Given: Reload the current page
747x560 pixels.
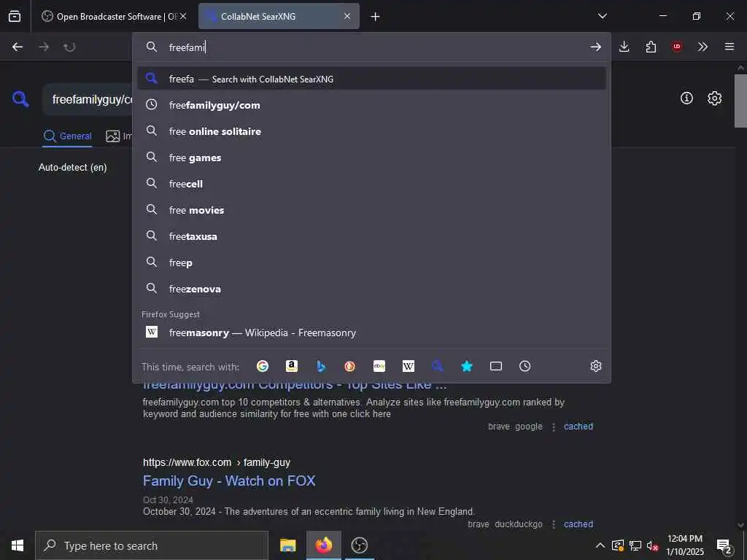Looking at the screenshot, I should [x=69, y=47].
